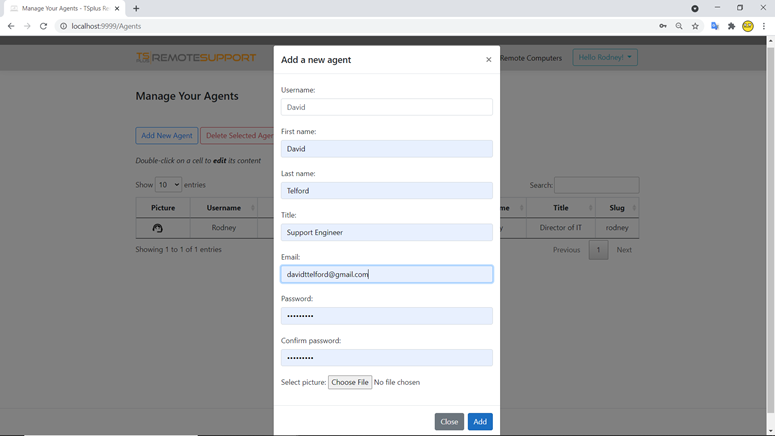The image size is (775, 436).
Task: Sort table by the Slug column
Action: pyautogui.click(x=617, y=208)
